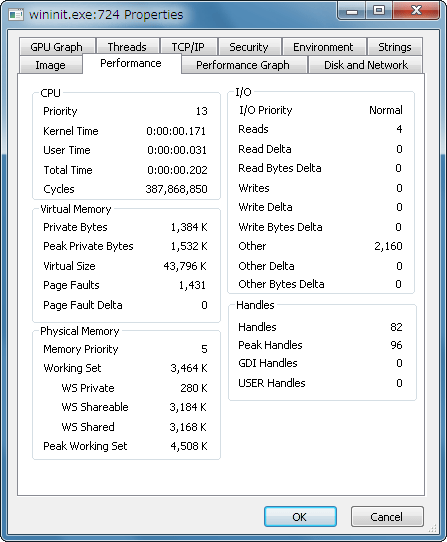Click the Cancel button
Viewport: 447px width, 542px height.
(x=387, y=517)
